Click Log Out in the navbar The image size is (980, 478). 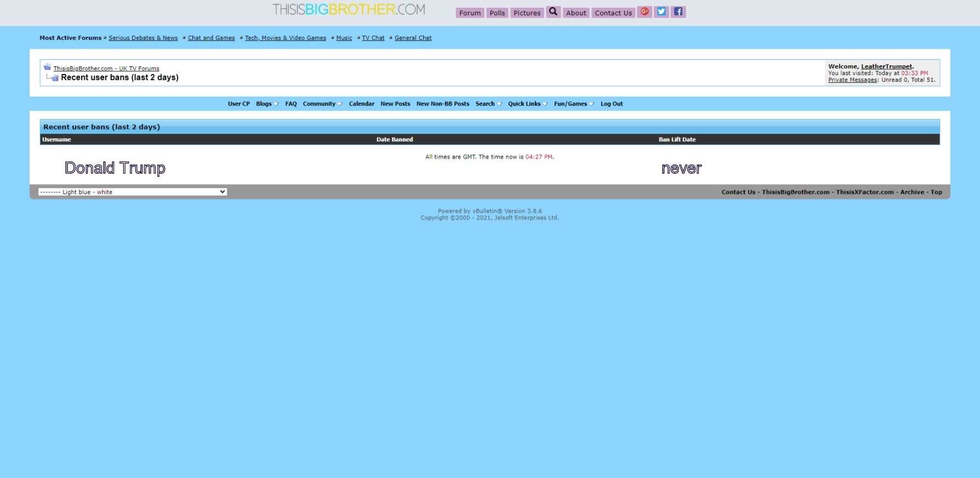pyautogui.click(x=611, y=104)
